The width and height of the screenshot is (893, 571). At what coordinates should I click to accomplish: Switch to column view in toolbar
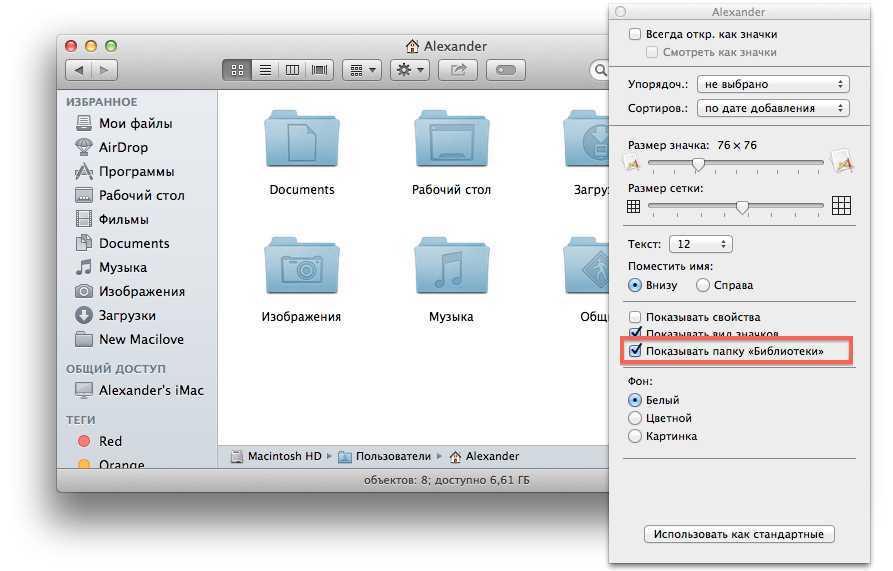[x=292, y=70]
